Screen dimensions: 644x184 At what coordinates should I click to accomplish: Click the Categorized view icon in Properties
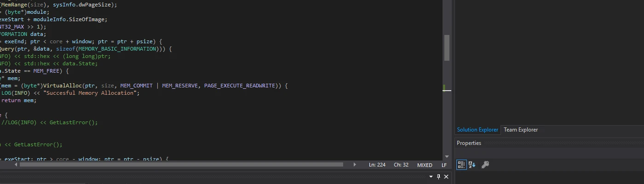[461, 165]
